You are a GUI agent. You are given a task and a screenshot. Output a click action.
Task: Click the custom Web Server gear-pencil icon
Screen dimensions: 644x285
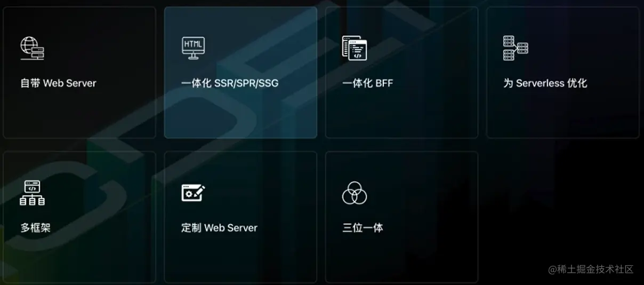tap(193, 193)
